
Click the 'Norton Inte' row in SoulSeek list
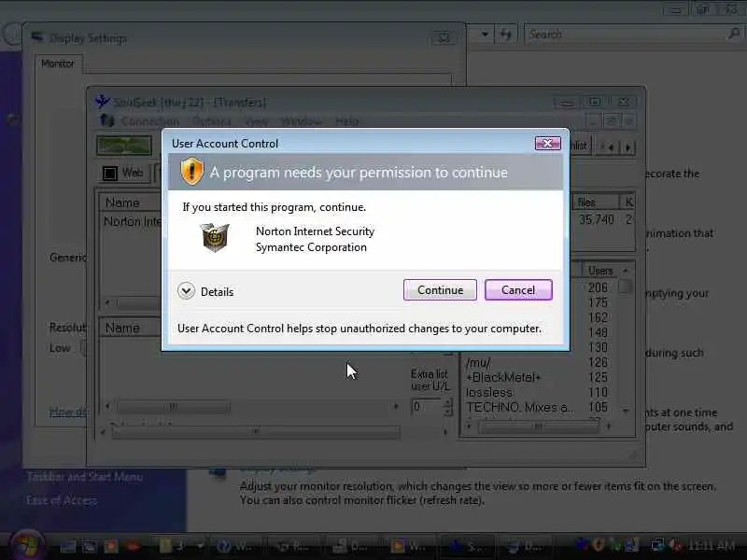click(x=131, y=221)
